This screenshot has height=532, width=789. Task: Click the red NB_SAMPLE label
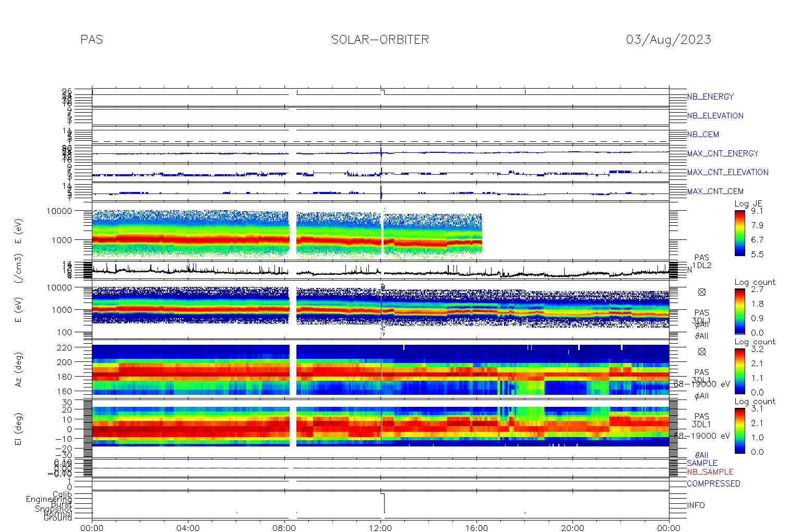[x=710, y=471]
